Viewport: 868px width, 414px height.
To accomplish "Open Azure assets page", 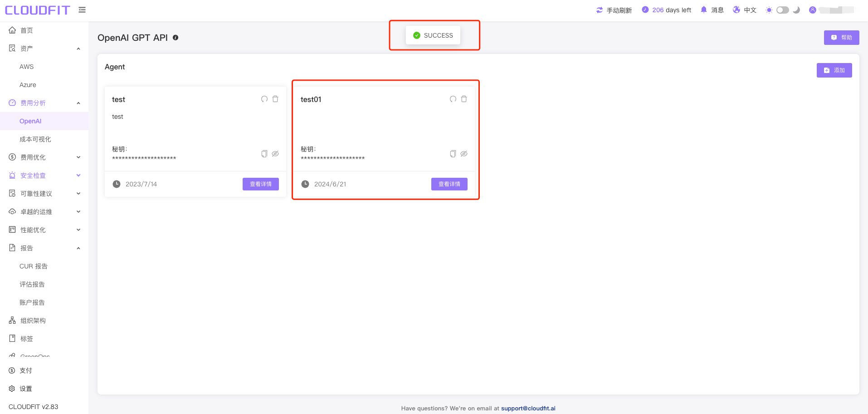I will pyautogui.click(x=44, y=85).
